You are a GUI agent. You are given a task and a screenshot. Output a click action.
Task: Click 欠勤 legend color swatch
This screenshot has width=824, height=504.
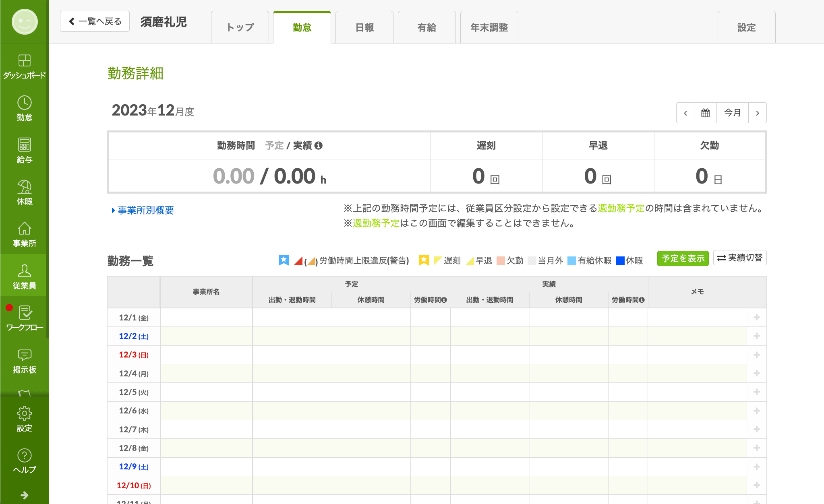point(501,261)
